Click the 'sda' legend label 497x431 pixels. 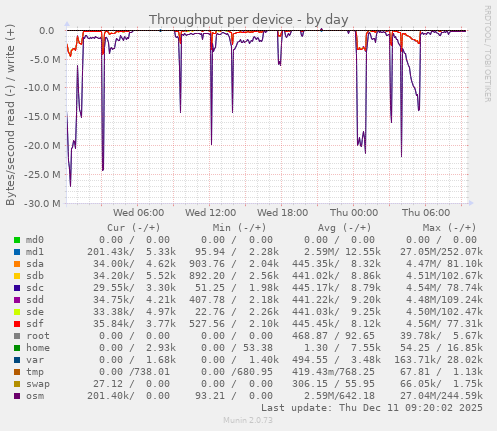point(35,264)
